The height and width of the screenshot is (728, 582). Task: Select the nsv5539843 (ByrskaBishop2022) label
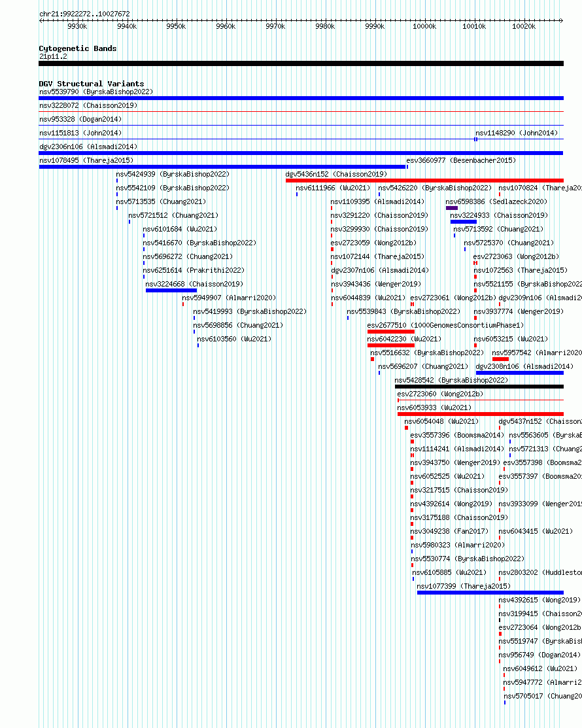pos(403,312)
